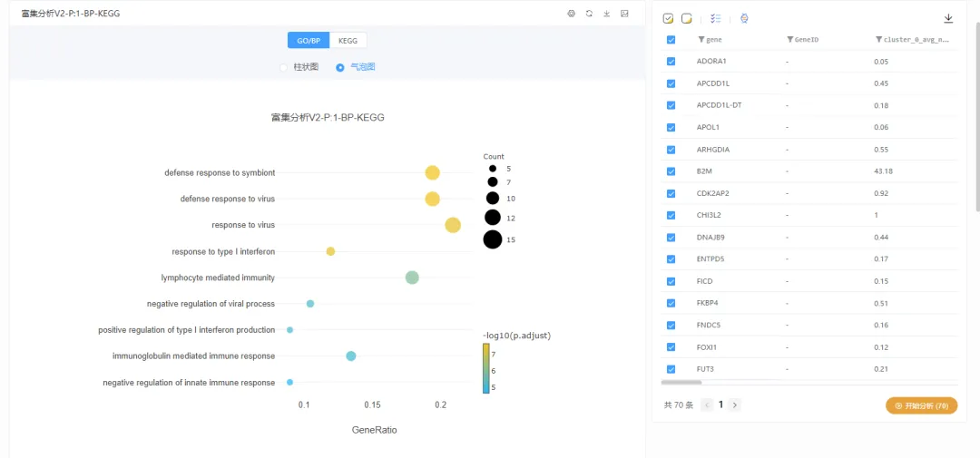The height and width of the screenshot is (458, 980).
Task: Download the gene table
Action: (x=948, y=19)
